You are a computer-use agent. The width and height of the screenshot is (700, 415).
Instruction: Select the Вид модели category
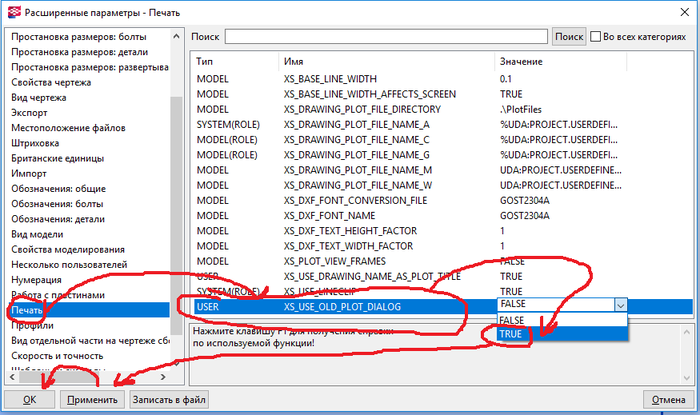click(x=37, y=234)
